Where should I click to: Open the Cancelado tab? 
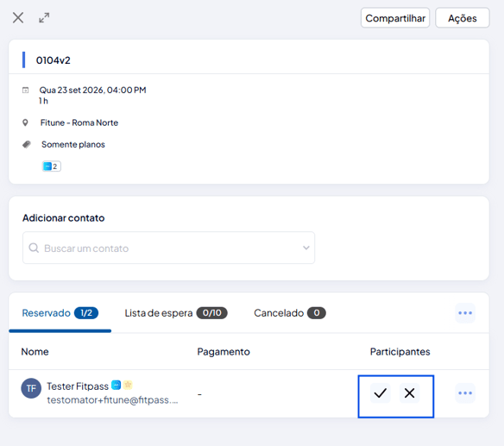pyautogui.click(x=290, y=313)
